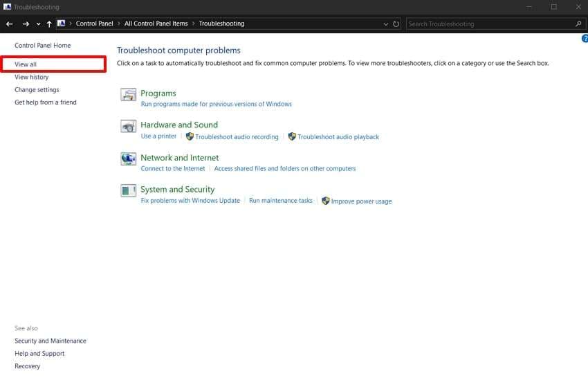Viewport: 588px width, 378px height.
Task: Open the Network and Internet category
Action: 180,158
